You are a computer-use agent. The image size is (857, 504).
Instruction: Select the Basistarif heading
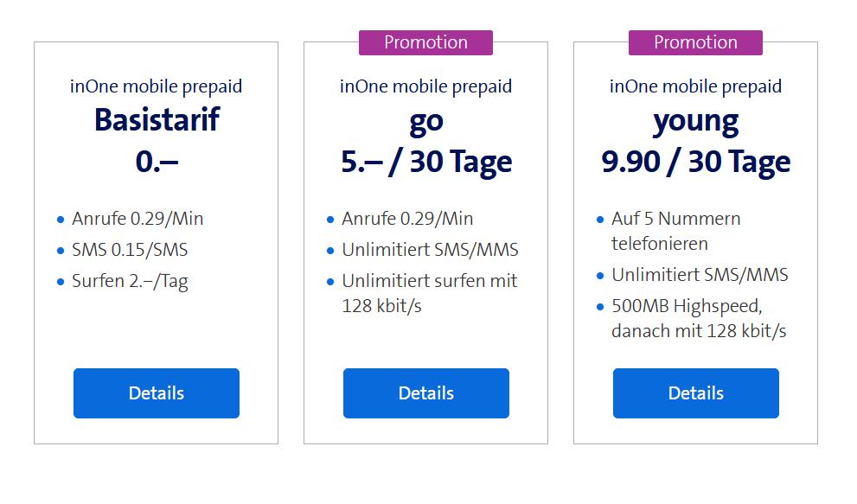[157, 119]
